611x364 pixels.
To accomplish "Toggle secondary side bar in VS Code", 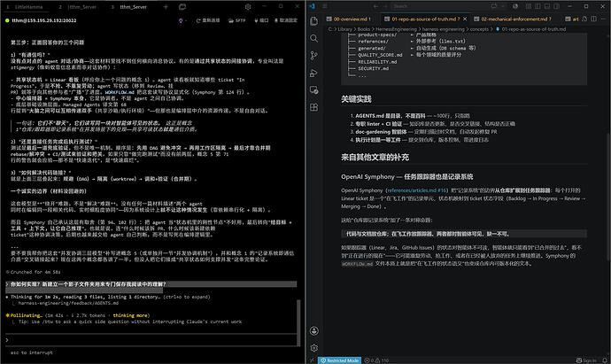I will click(556, 6).
